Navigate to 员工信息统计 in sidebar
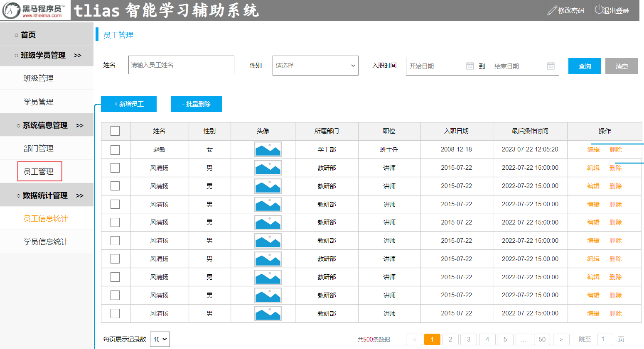The image size is (644, 349). click(46, 219)
